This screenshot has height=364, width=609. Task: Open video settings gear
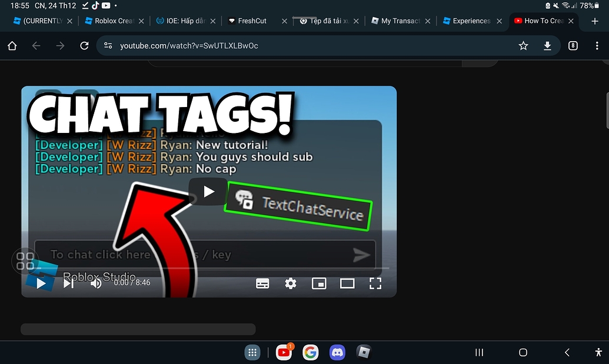coord(291,283)
